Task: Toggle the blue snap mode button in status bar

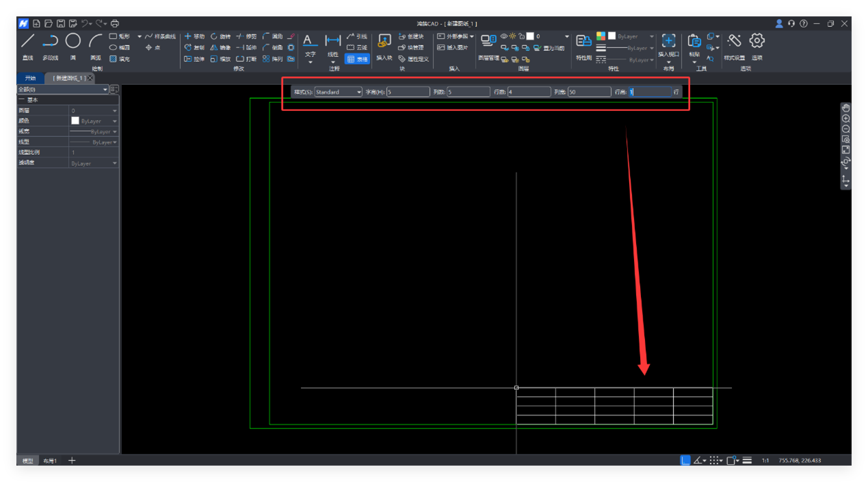Action: [x=685, y=461]
